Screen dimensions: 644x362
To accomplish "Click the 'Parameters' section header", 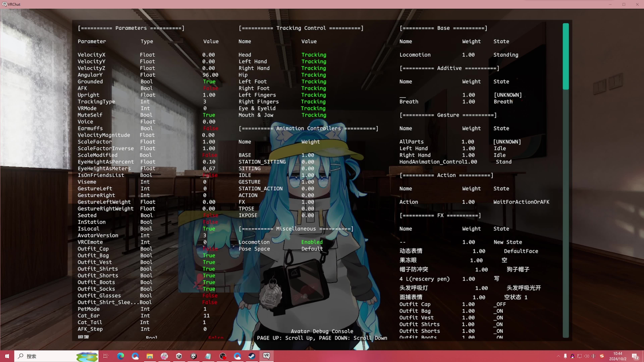I will (131, 28).
